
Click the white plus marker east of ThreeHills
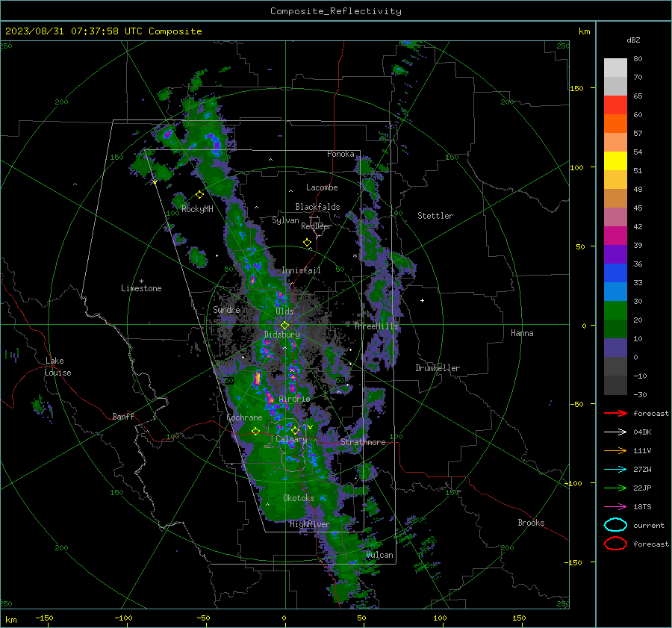(422, 300)
